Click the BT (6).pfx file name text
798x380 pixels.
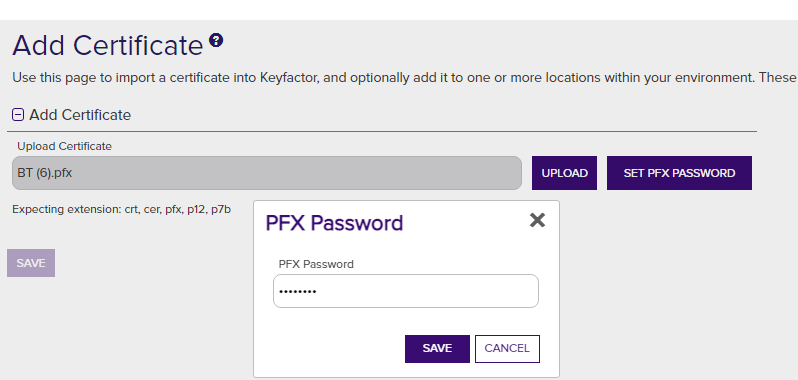click(45, 173)
